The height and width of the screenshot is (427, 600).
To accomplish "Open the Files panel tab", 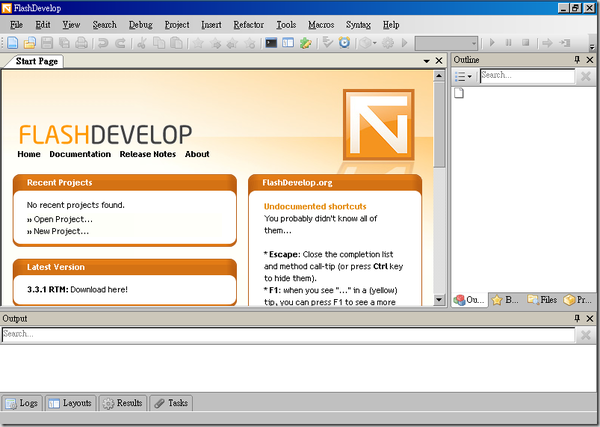I will (x=543, y=299).
